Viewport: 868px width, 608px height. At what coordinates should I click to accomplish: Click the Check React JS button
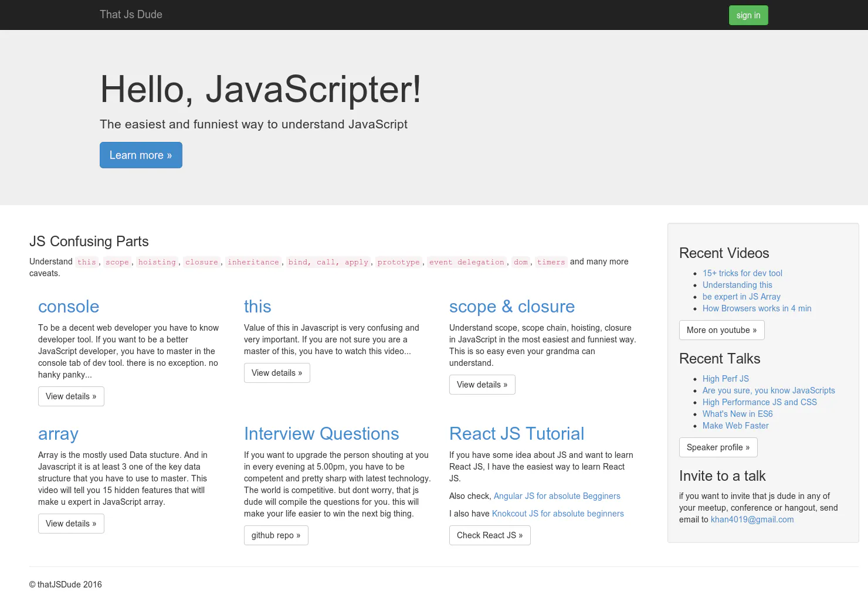coord(490,535)
